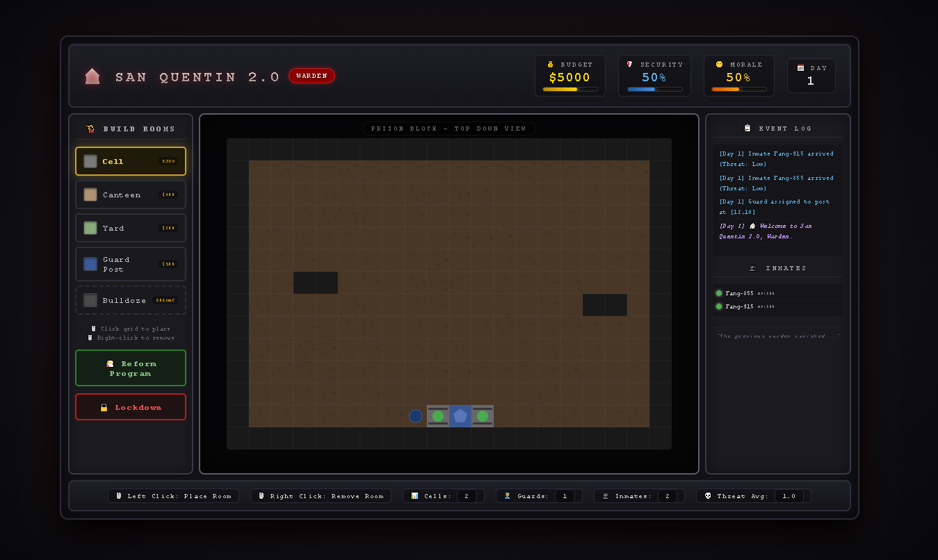The height and width of the screenshot is (560, 938).
Task: Click the green Yard color swatch
Action: (90, 228)
